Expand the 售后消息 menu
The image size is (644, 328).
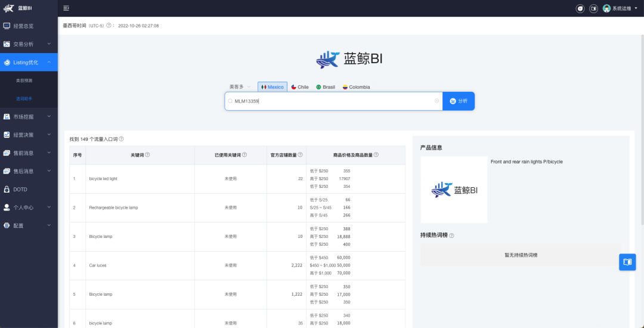point(29,171)
